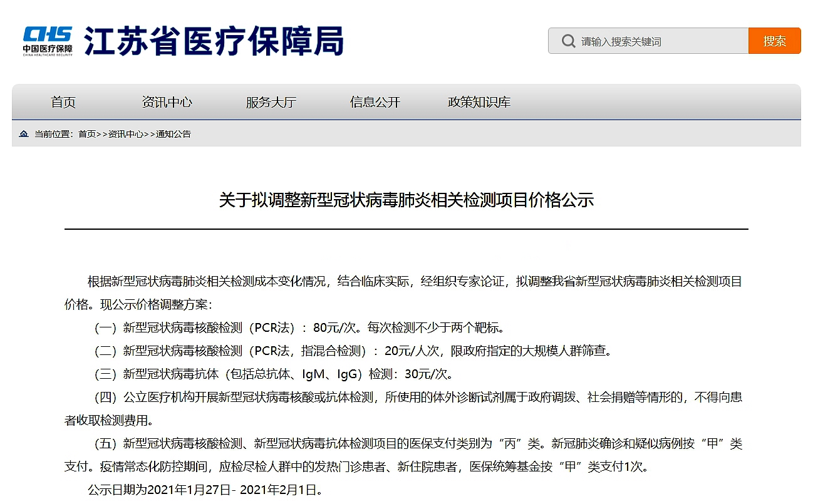Screen dimensions: 813x504
Task: Click the article title about 检测项目价格公示
Action: tap(406, 200)
